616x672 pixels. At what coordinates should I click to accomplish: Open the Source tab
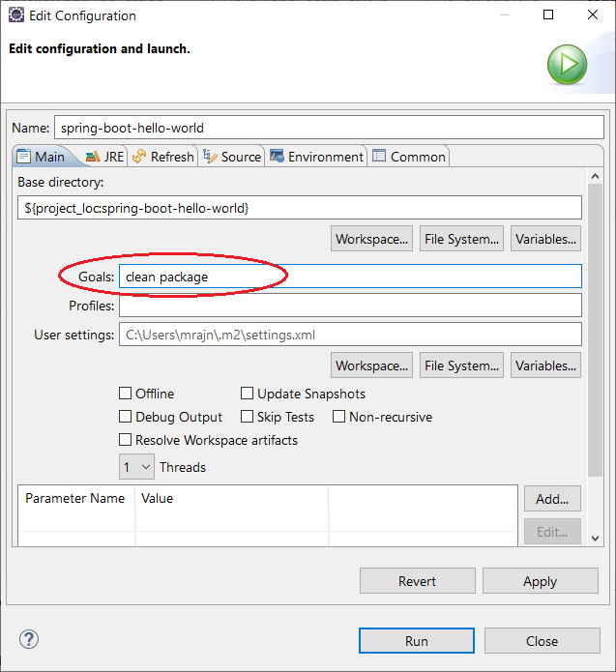pyautogui.click(x=232, y=157)
